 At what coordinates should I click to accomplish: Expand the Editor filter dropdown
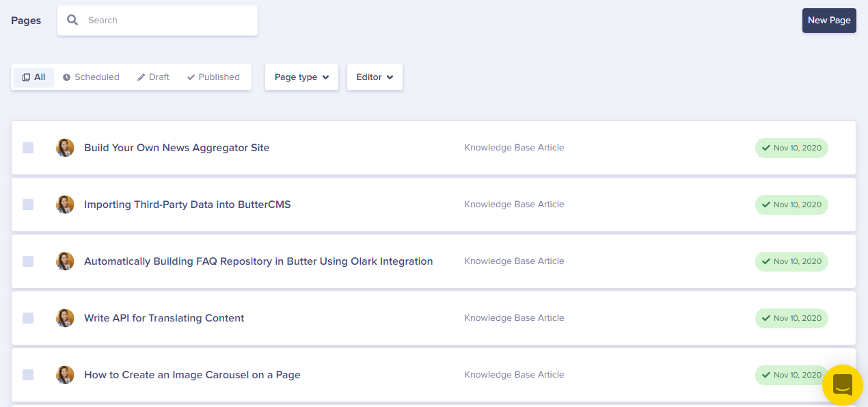click(x=375, y=77)
